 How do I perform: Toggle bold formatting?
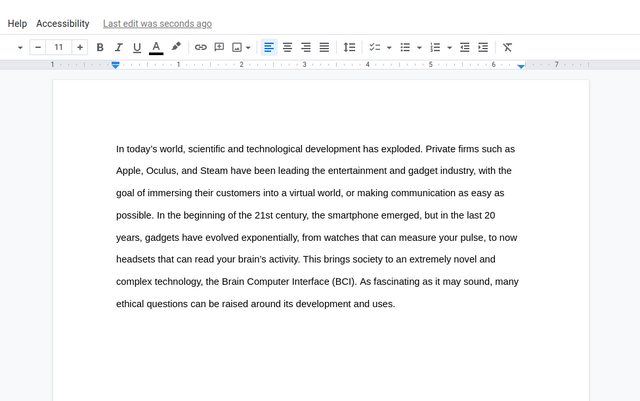[100, 47]
